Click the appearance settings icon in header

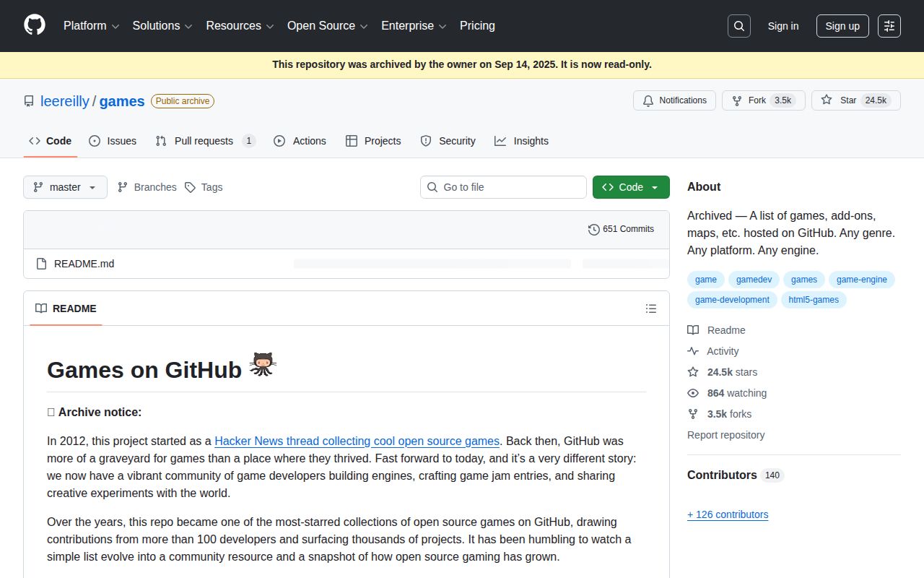[889, 26]
